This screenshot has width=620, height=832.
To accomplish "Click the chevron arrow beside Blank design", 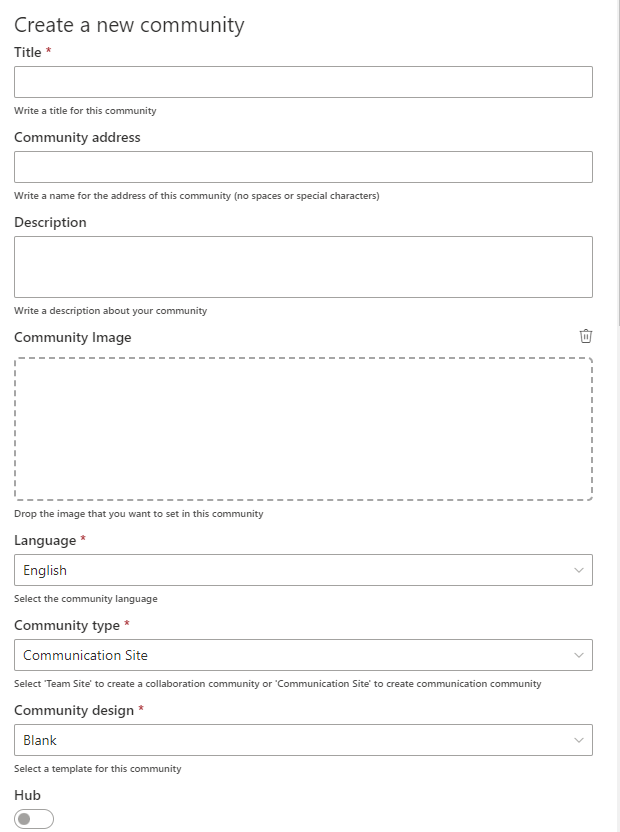I will click(579, 740).
